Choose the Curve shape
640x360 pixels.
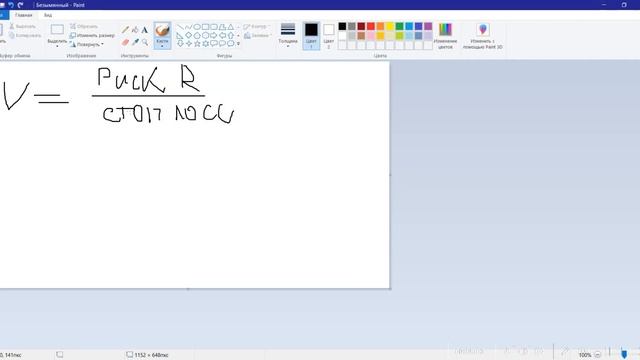point(189,27)
